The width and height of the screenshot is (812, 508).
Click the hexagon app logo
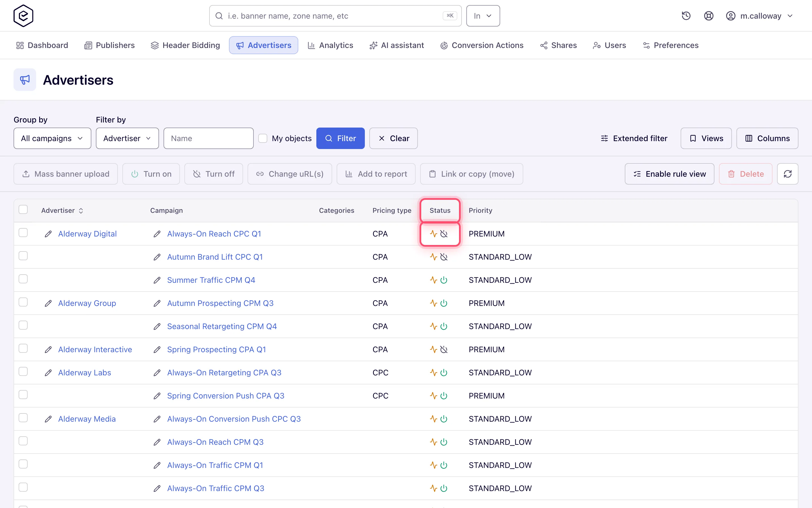(x=23, y=16)
